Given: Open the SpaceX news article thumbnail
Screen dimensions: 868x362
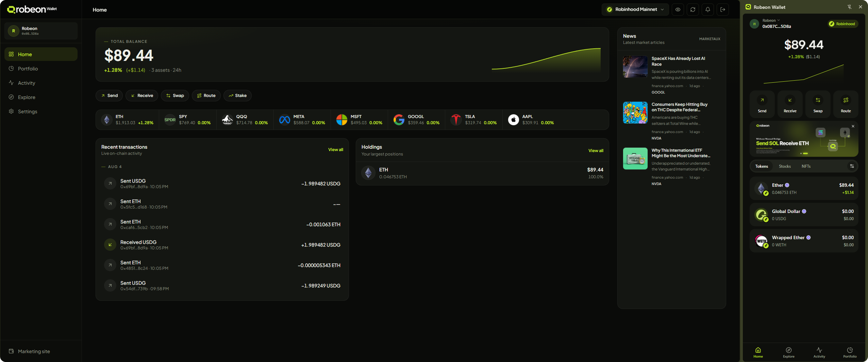Looking at the screenshot, I should pos(635,67).
